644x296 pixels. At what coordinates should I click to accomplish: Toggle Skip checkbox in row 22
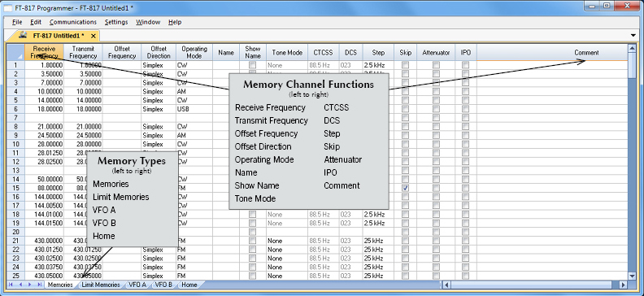(x=406, y=249)
